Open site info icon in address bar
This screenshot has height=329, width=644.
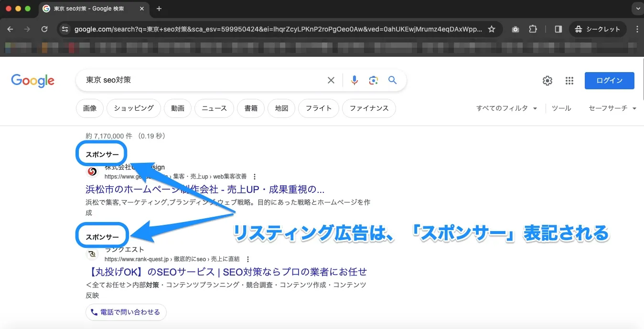tap(65, 29)
